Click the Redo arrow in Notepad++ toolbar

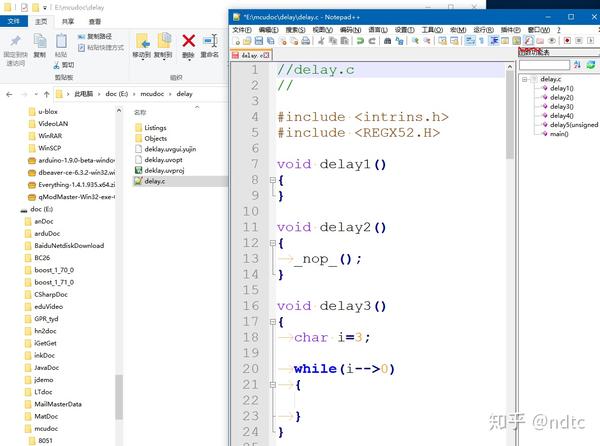click(x=372, y=41)
